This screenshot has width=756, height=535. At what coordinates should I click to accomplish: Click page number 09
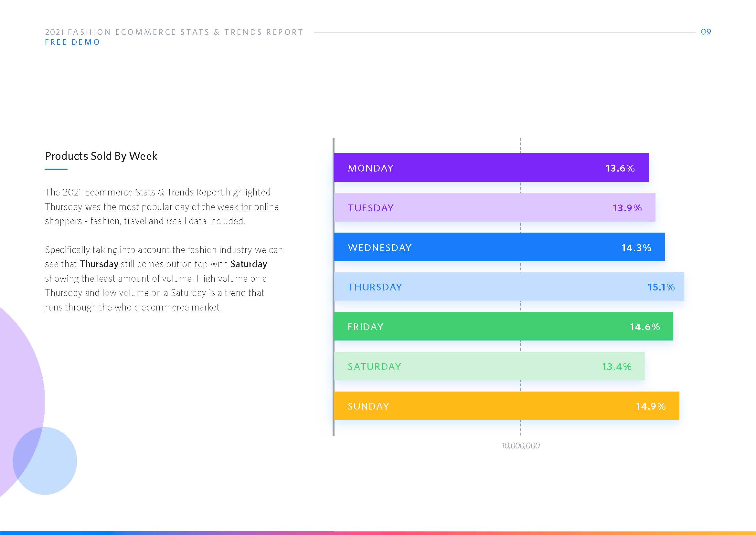(706, 32)
